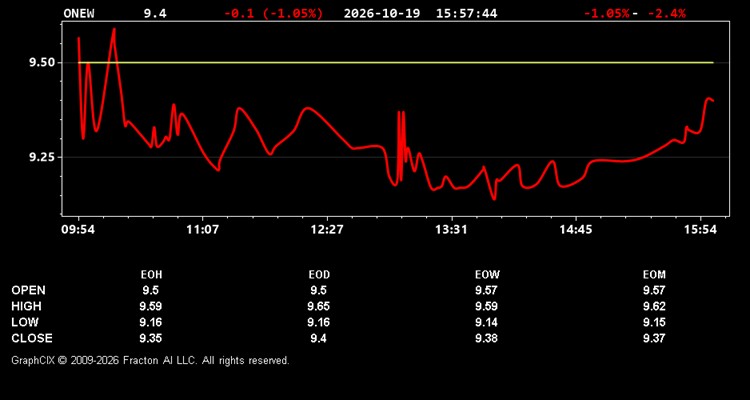Click the EOW high value 9.59

(487, 306)
